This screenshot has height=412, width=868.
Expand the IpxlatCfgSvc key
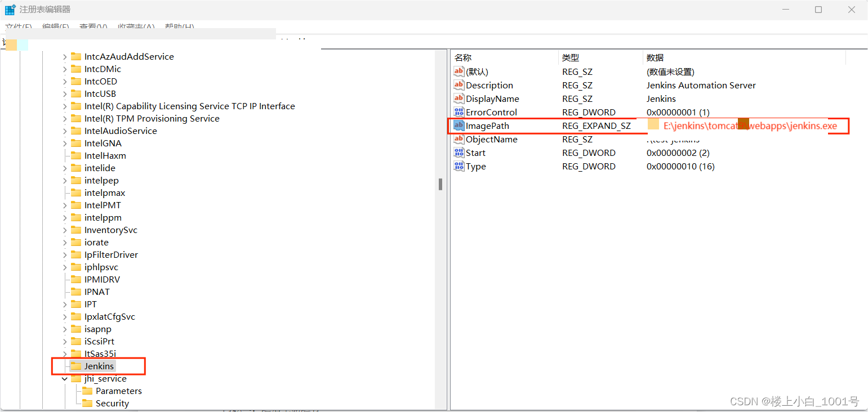pos(65,316)
